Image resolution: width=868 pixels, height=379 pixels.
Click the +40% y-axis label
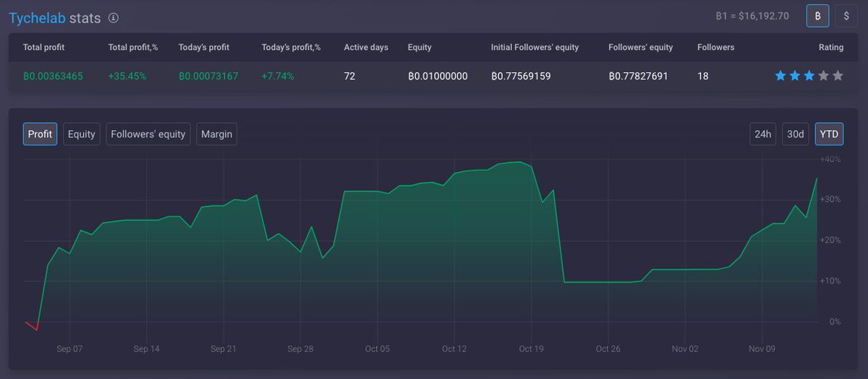(x=830, y=159)
